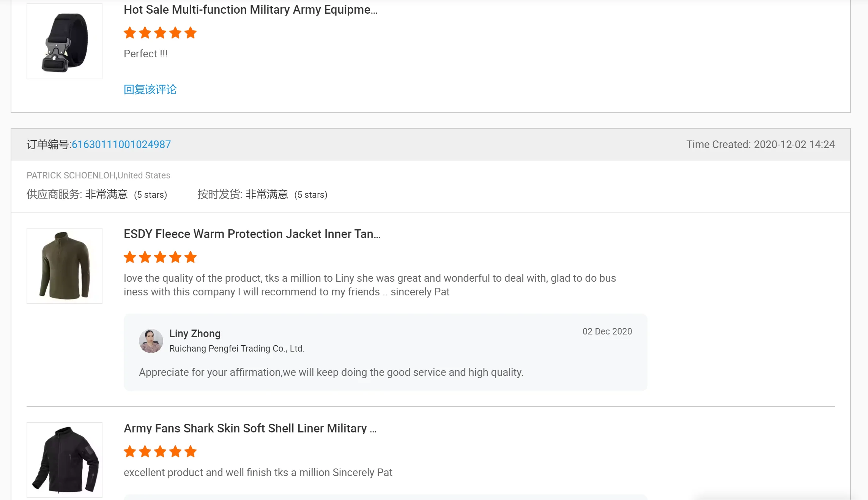
Task: Click the seller reply text about affirmation
Action: tap(331, 372)
